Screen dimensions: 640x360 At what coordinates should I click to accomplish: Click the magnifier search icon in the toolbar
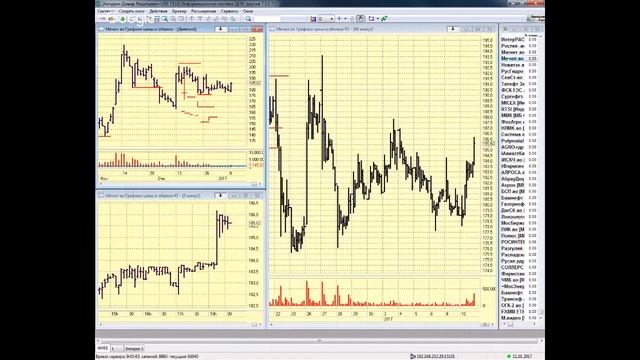[248, 19]
